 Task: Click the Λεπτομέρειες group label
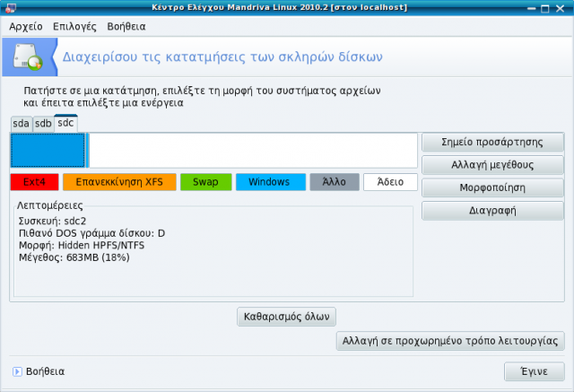point(50,205)
